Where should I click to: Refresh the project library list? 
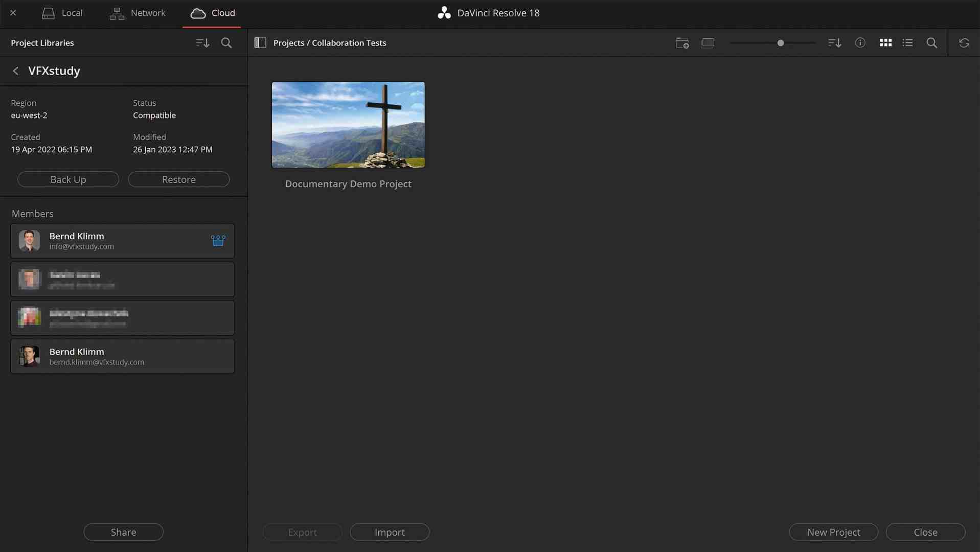coord(964,43)
